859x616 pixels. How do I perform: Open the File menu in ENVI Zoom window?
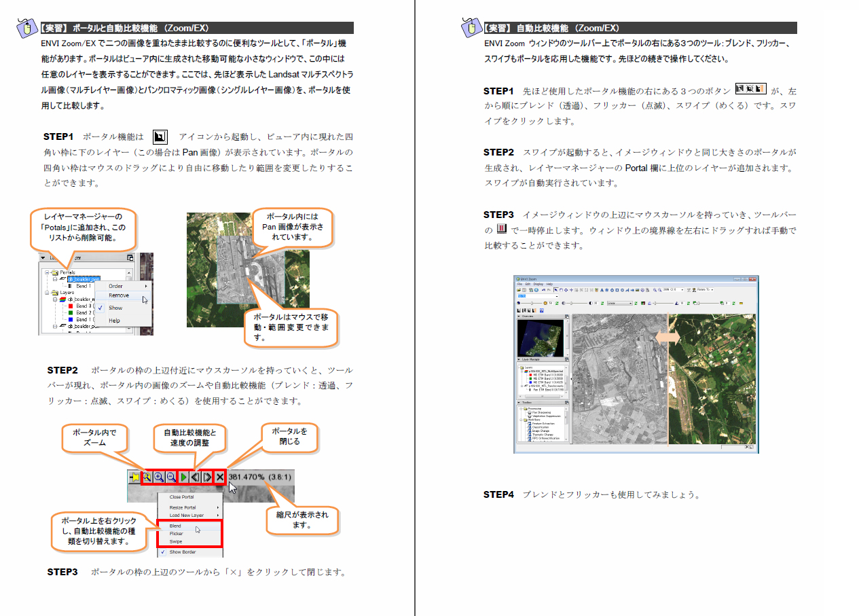pos(520,284)
